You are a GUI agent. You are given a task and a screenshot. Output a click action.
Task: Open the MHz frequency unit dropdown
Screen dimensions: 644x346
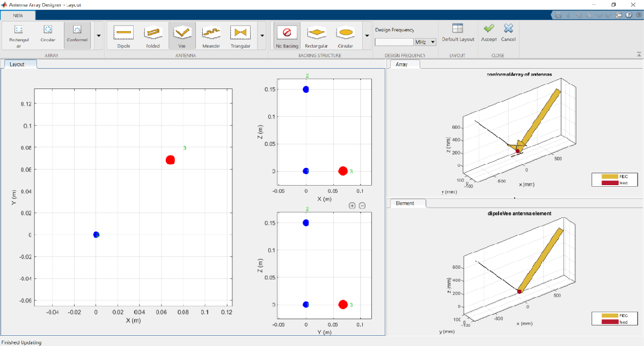[x=425, y=42]
